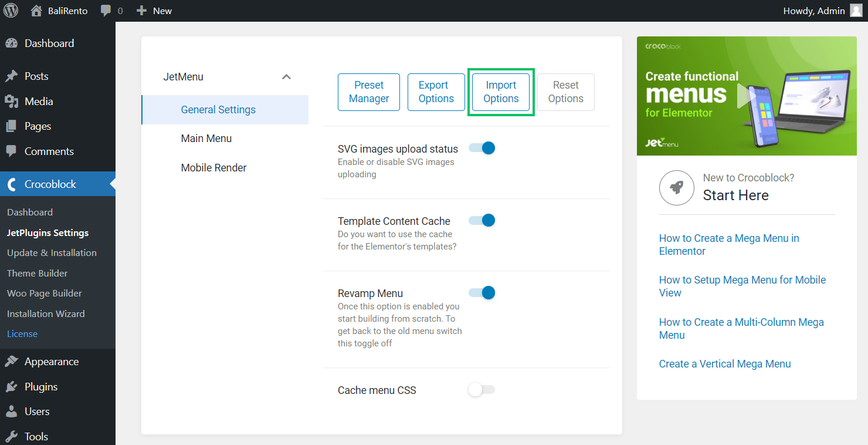The image size is (868, 445).
Task: Click the Preset Manager button
Action: coord(369,92)
